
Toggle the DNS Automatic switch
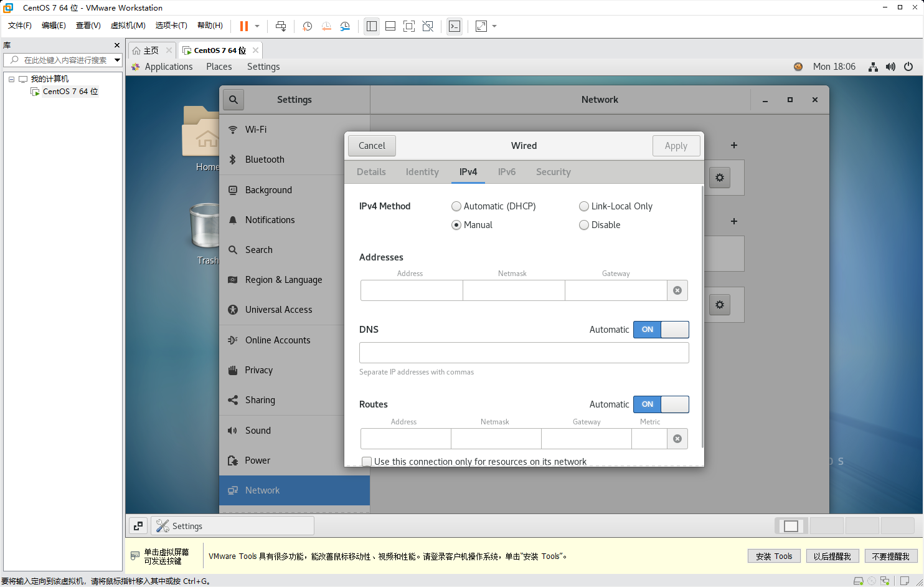point(661,330)
